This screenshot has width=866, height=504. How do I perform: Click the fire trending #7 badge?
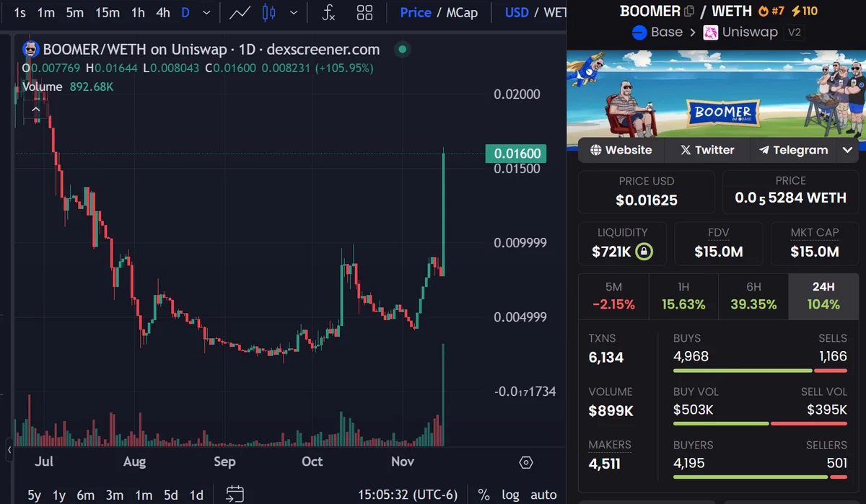tap(771, 11)
